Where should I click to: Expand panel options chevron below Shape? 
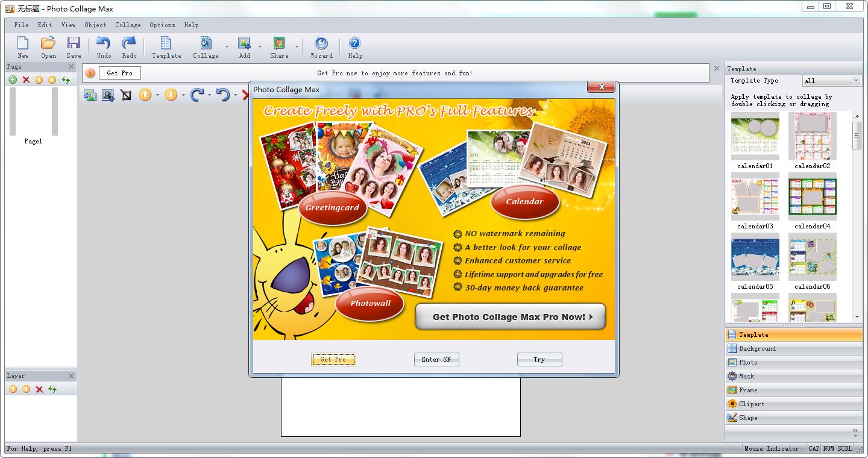[x=855, y=431]
